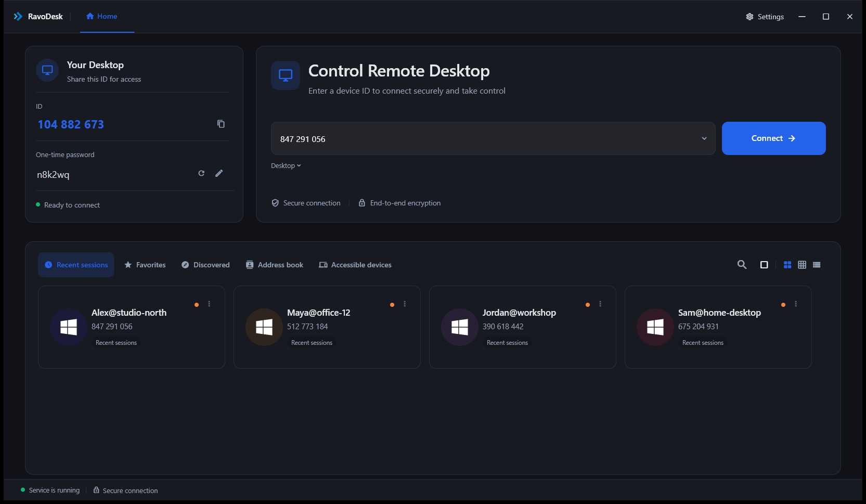
Task: Click Secure connection in the status bar
Action: [125, 490]
